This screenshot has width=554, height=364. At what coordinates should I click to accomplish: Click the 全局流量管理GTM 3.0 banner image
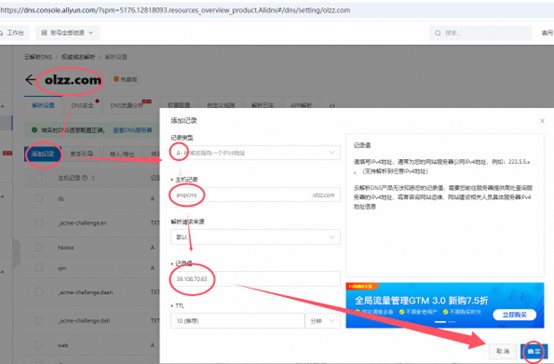point(445,305)
